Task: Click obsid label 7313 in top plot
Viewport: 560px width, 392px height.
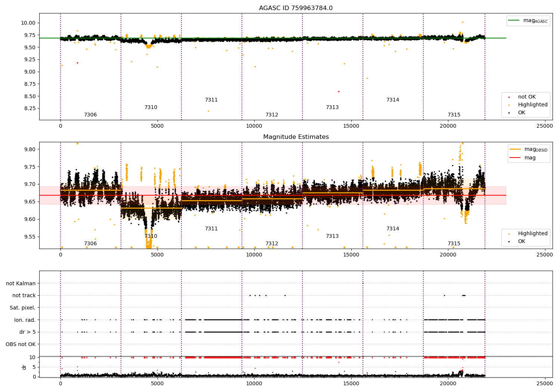Action: click(x=332, y=107)
